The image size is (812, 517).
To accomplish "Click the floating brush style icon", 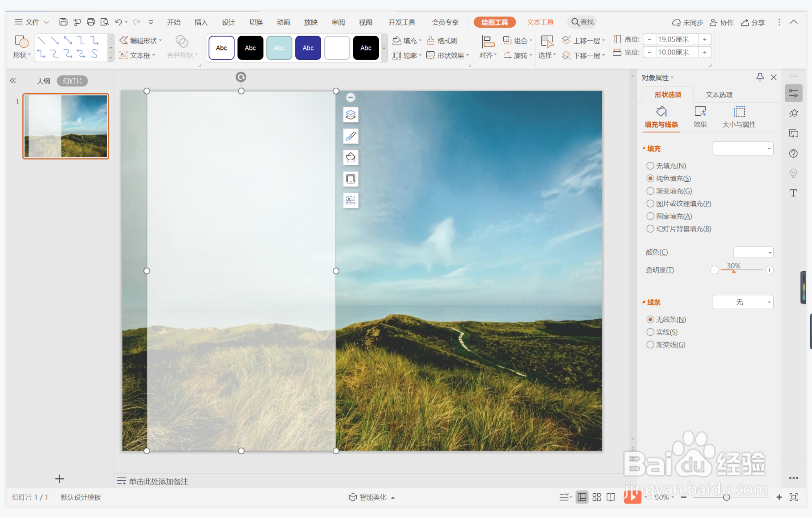I will (351, 136).
